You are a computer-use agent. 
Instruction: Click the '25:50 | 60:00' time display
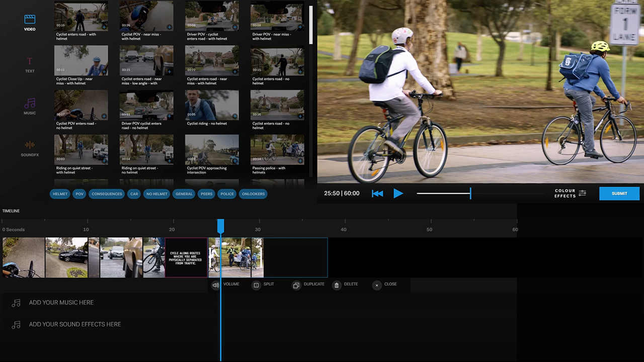(x=342, y=193)
